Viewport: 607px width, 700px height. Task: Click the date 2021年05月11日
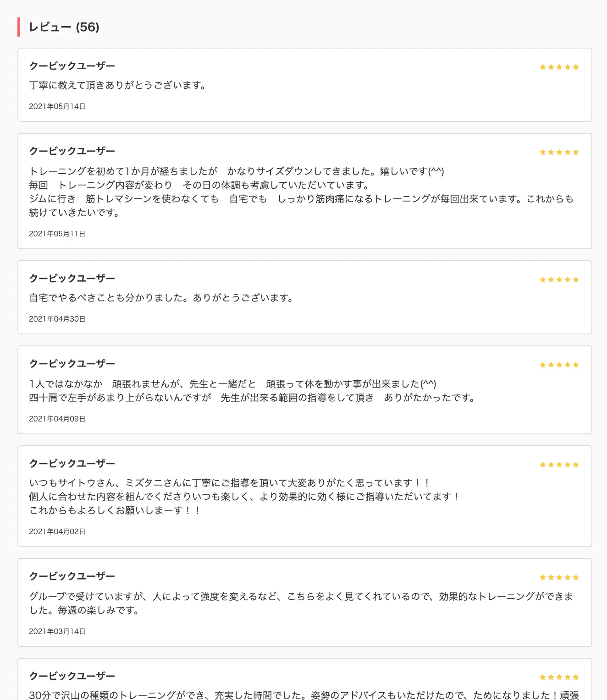pyautogui.click(x=57, y=234)
